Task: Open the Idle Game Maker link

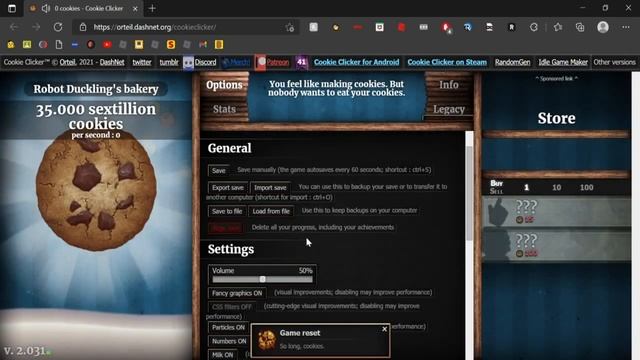Action: [563, 62]
